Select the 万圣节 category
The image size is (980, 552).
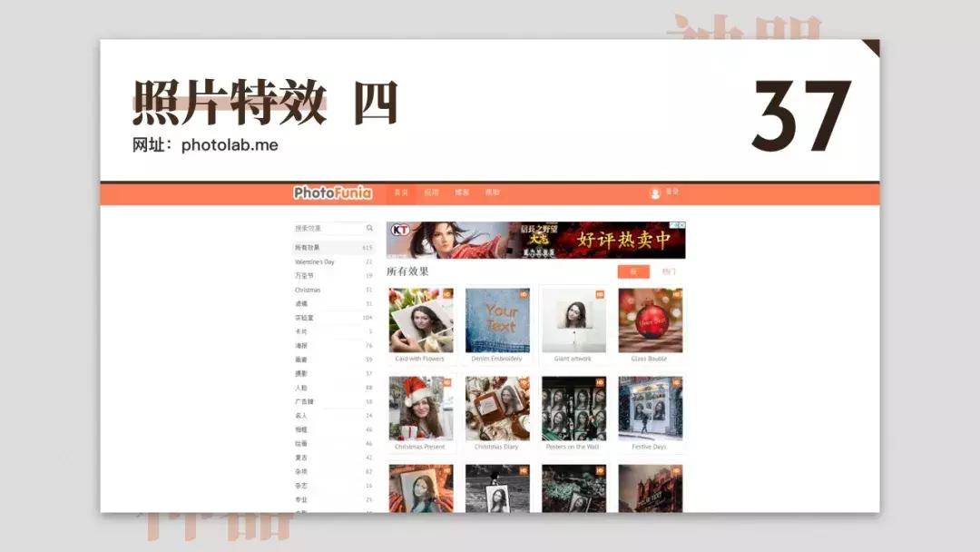click(334, 276)
